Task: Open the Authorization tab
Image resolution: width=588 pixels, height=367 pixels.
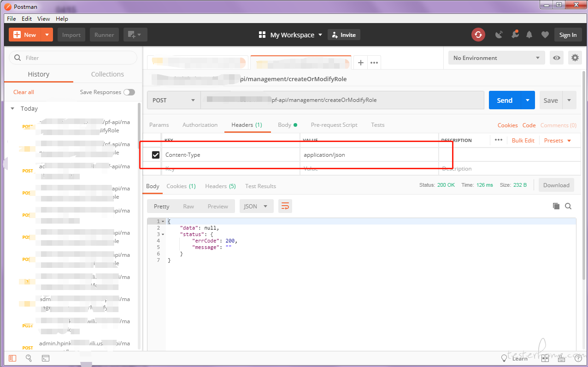Action: [x=200, y=125]
